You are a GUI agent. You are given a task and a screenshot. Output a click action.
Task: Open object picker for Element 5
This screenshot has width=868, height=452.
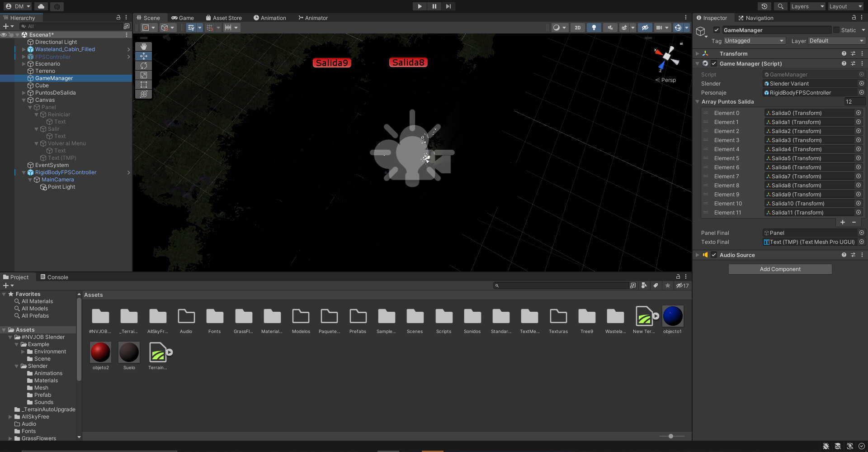pos(858,158)
